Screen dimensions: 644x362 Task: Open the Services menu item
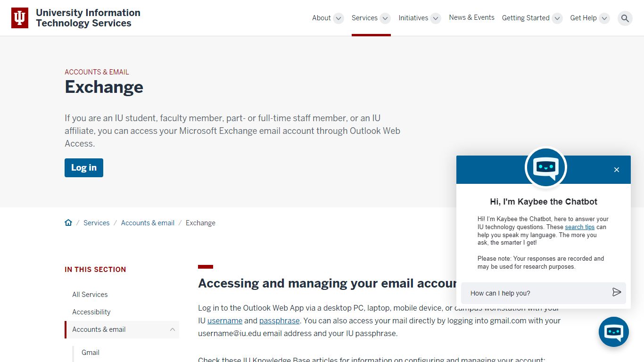pyautogui.click(x=364, y=18)
